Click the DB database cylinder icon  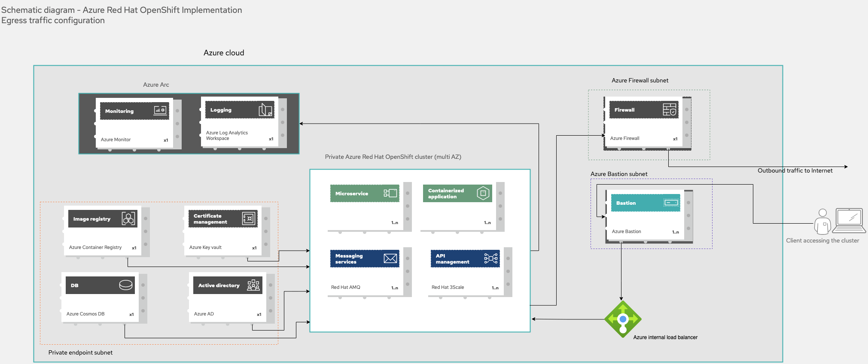[x=126, y=285]
